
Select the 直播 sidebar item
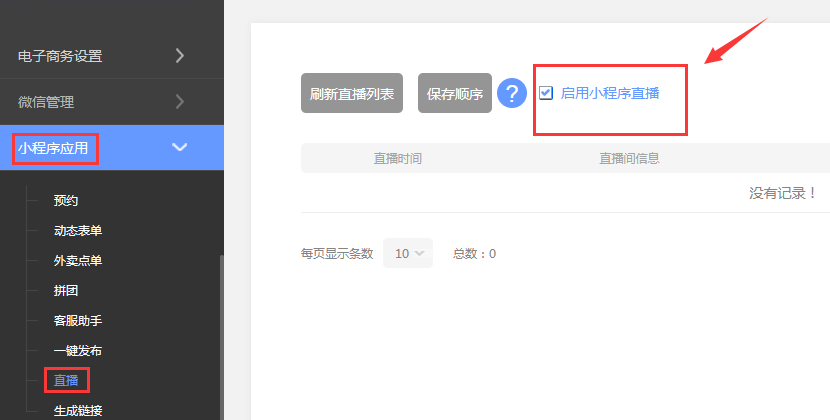pos(66,380)
